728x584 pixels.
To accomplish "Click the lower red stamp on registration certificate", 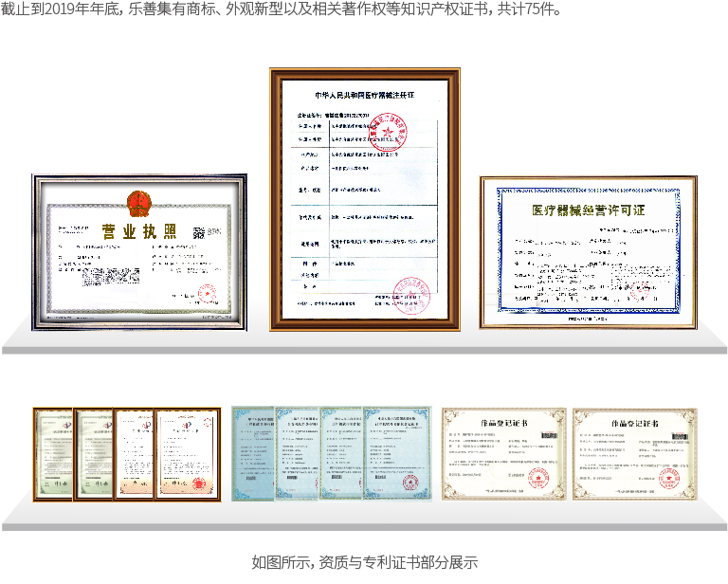I will (x=411, y=296).
